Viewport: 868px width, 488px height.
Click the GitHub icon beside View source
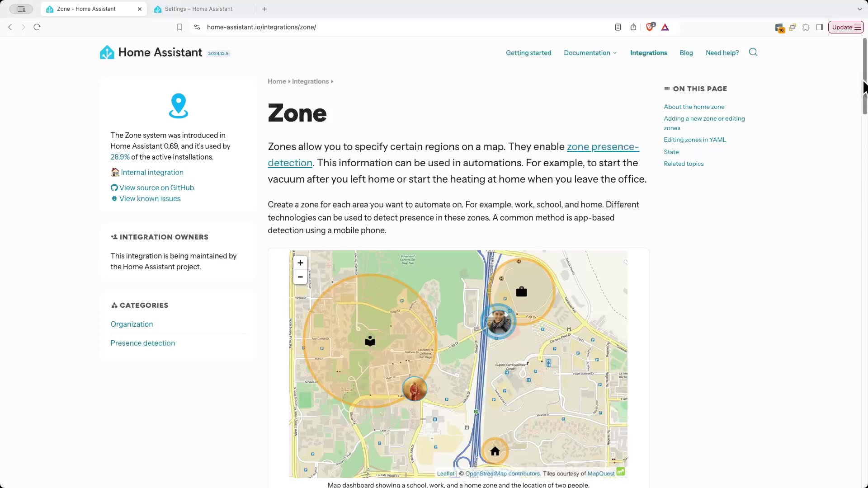pos(114,188)
